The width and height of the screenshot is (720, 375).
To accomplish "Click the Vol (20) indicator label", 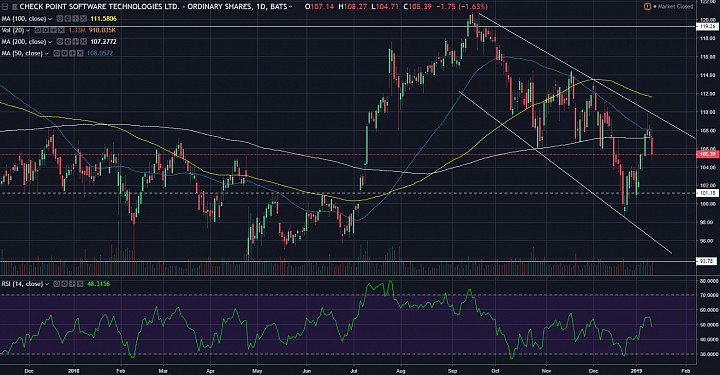I will pos(13,30).
